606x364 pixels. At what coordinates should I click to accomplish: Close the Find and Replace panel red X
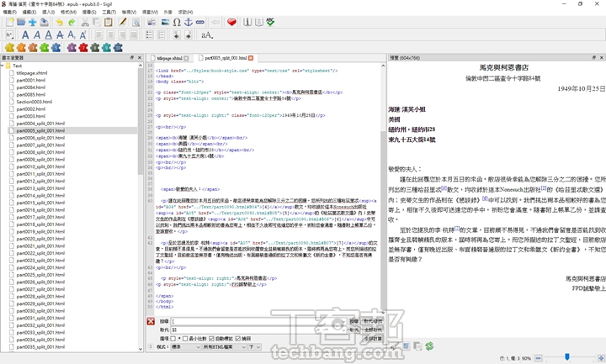(x=151, y=321)
